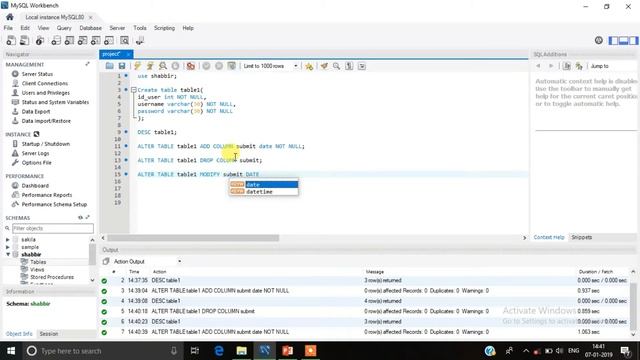The image size is (640, 360).
Task: Open Performance Reports
Action: pyautogui.click(x=47, y=195)
